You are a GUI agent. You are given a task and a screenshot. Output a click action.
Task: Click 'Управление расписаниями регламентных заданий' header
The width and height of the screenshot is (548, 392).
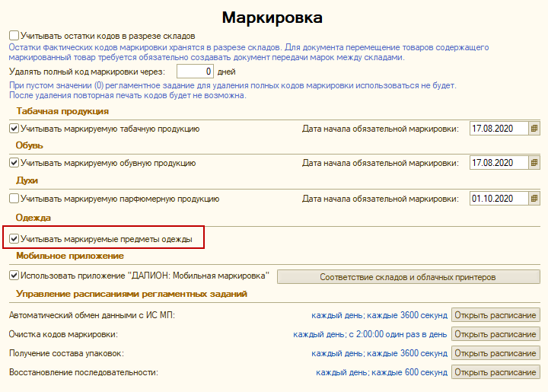[x=132, y=294]
